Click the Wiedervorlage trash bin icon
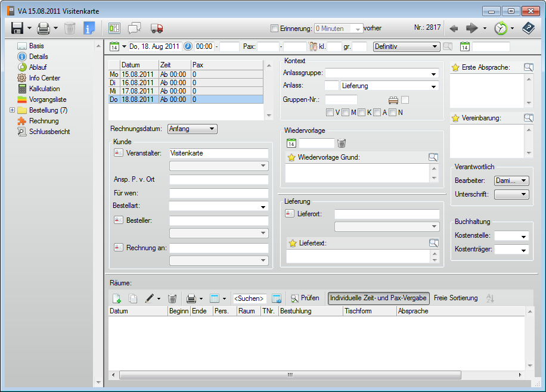 pyautogui.click(x=341, y=143)
